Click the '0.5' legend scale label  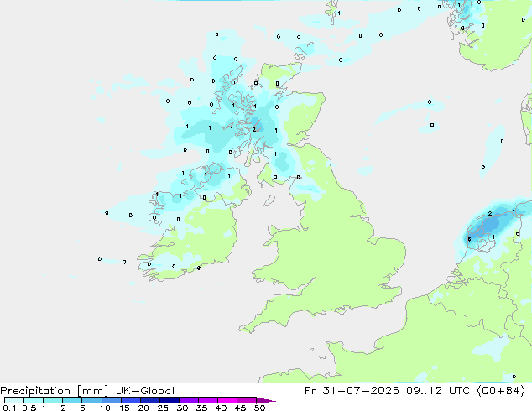tap(29, 408)
